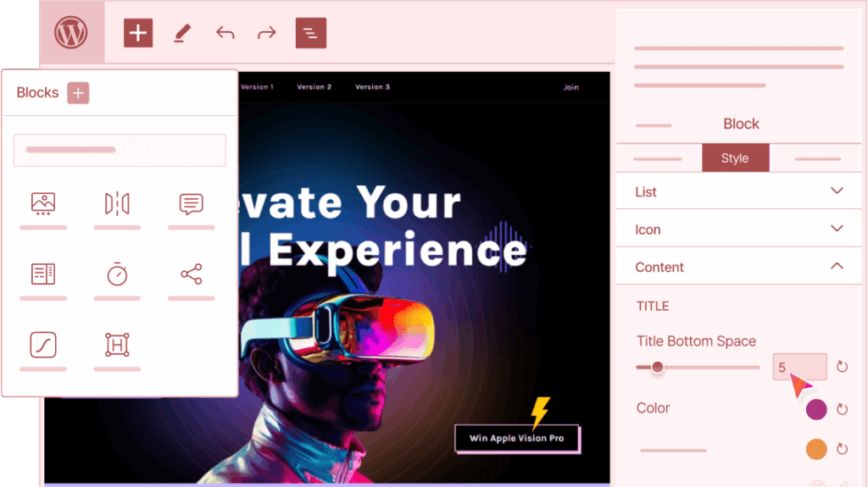Open the purple Color swatch

pos(816,410)
